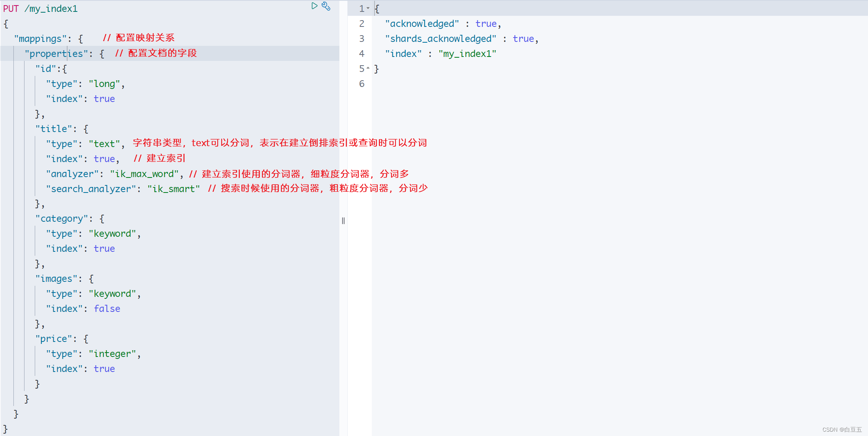Click the 建立索引 comment after index true

click(160, 159)
